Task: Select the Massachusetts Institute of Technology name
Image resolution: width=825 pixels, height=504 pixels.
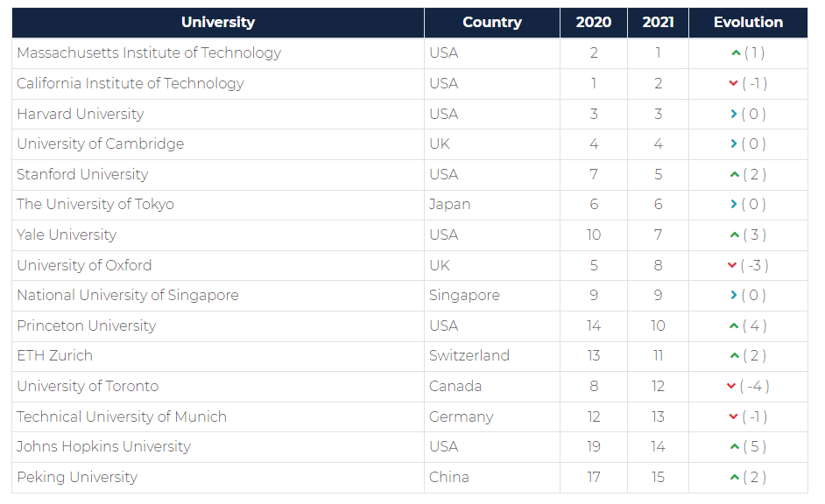Action: (149, 53)
